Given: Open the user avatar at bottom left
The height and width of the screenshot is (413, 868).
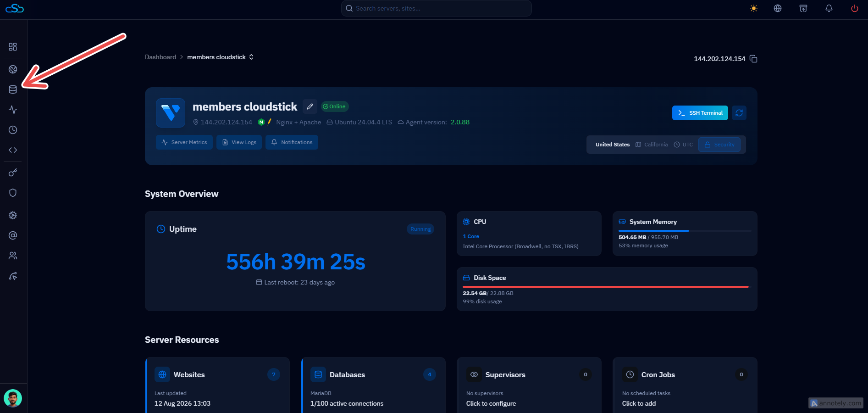Looking at the screenshot, I should point(13,398).
